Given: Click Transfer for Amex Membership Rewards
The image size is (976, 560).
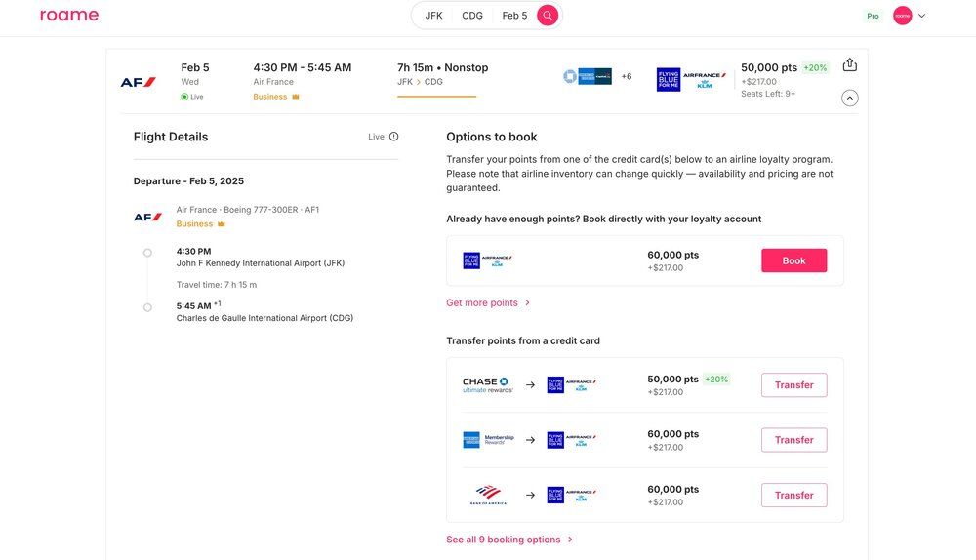Looking at the screenshot, I should pyautogui.click(x=793, y=440).
